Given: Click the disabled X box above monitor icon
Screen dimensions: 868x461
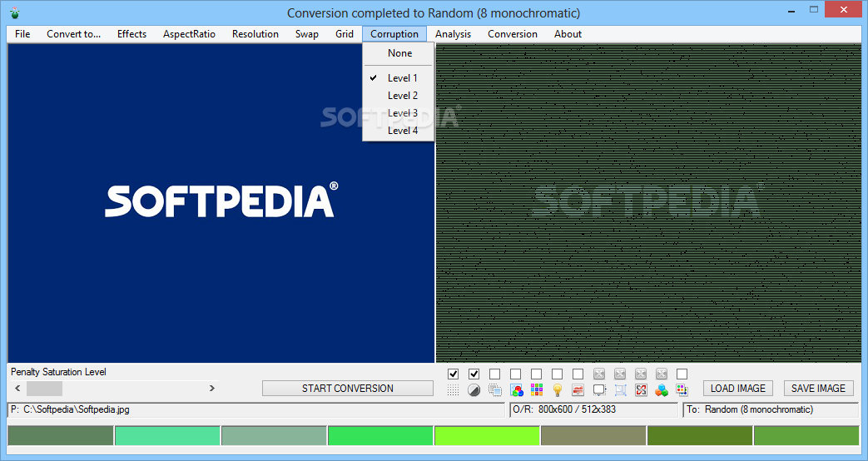Looking at the screenshot, I should (x=599, y=374).
